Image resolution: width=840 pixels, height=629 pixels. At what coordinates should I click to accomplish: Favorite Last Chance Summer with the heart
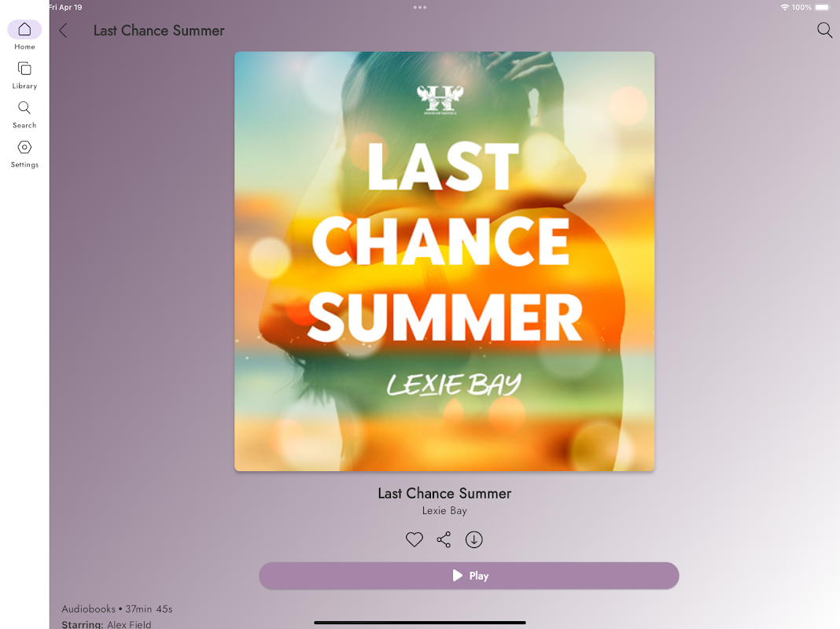coord(414,539)
